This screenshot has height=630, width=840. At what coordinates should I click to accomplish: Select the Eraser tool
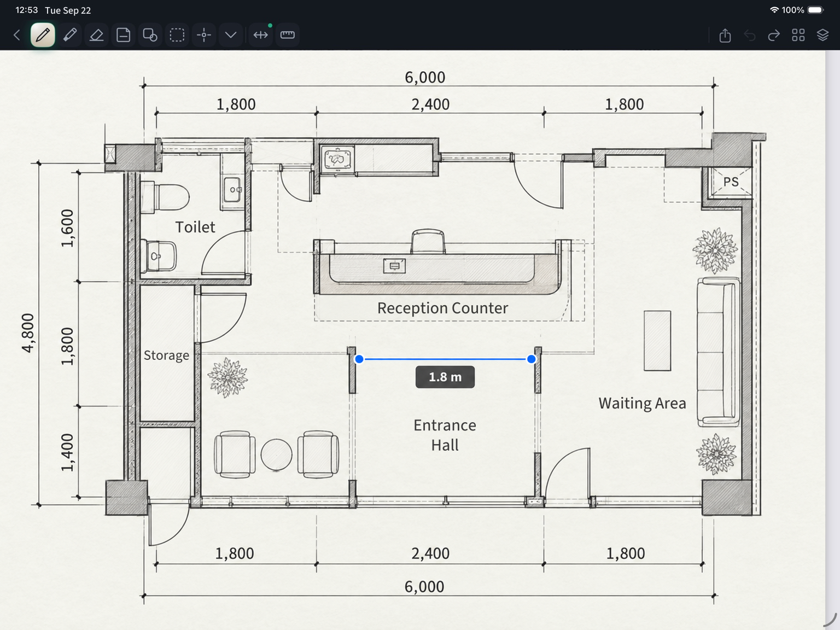click(97, 35)
